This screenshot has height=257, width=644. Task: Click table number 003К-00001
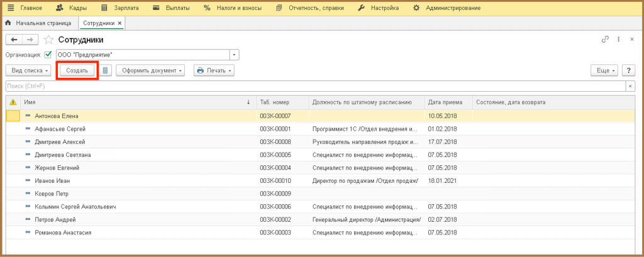275,129
